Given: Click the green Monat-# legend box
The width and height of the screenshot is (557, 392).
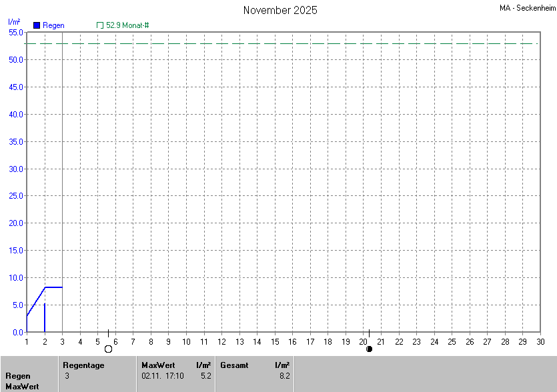Looking at the screenshot, I should 100,25.
